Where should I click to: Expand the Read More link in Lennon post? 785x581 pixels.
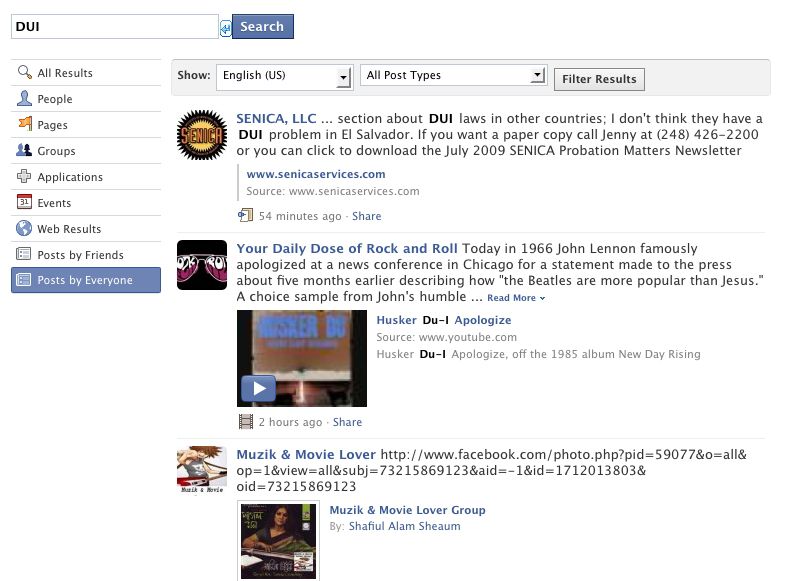(x=516, y=298)
